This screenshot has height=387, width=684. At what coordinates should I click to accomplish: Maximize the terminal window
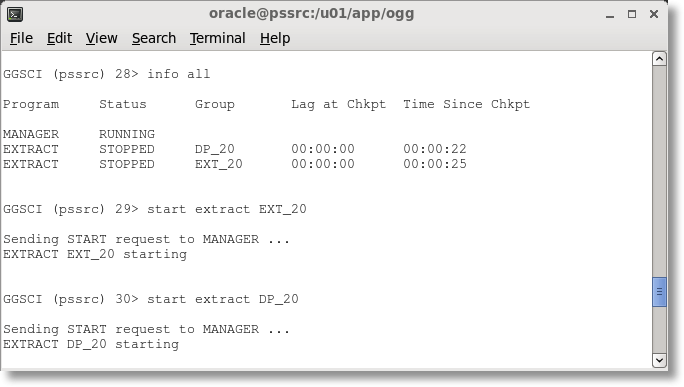[x=632, y=14]
